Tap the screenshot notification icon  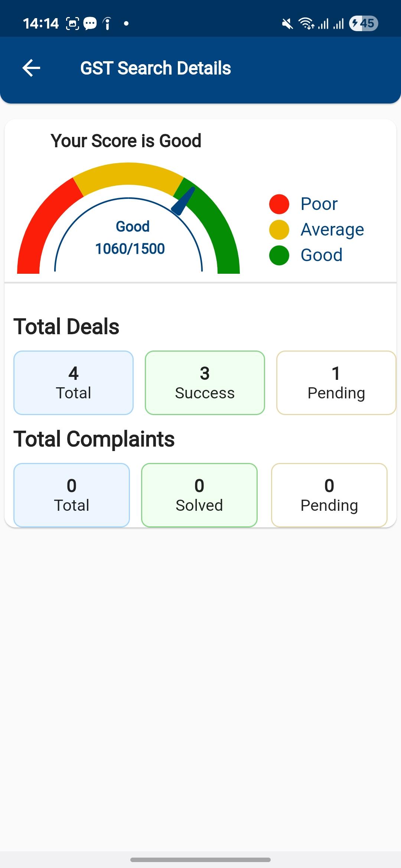point(72,24)
